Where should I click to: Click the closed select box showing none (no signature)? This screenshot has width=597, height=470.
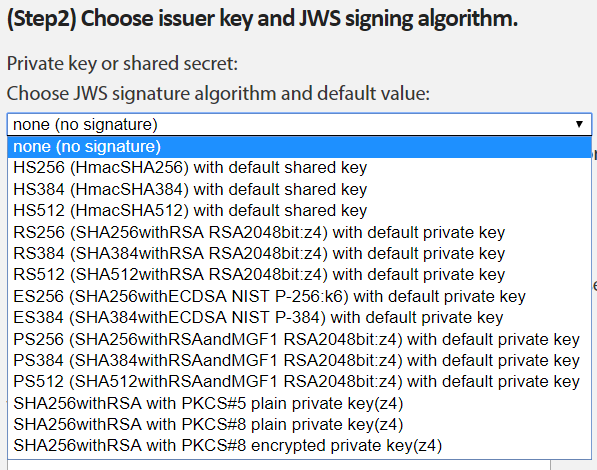(x=300, y=124)
